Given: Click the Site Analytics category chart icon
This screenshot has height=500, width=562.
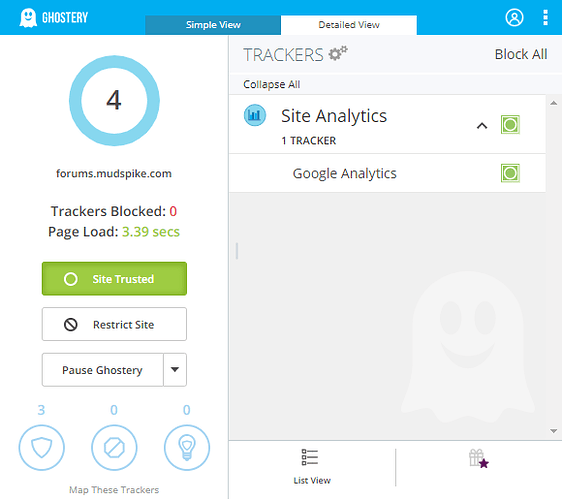Looking at the screenshot, I should [x=255, y=115].
